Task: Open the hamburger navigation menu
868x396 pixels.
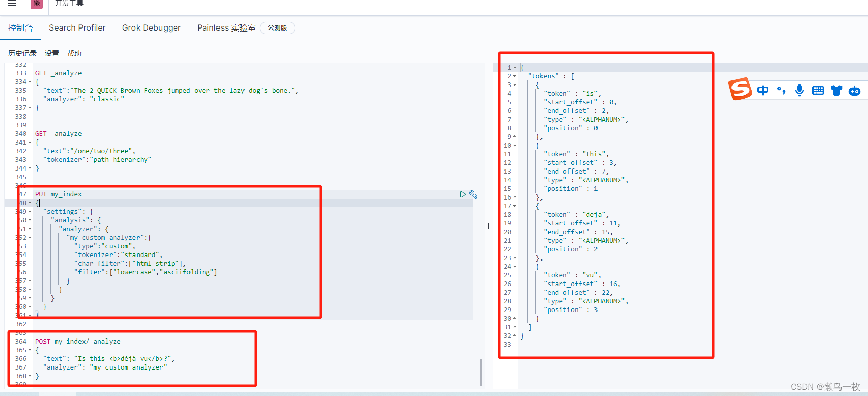Action: click(12, 3)
